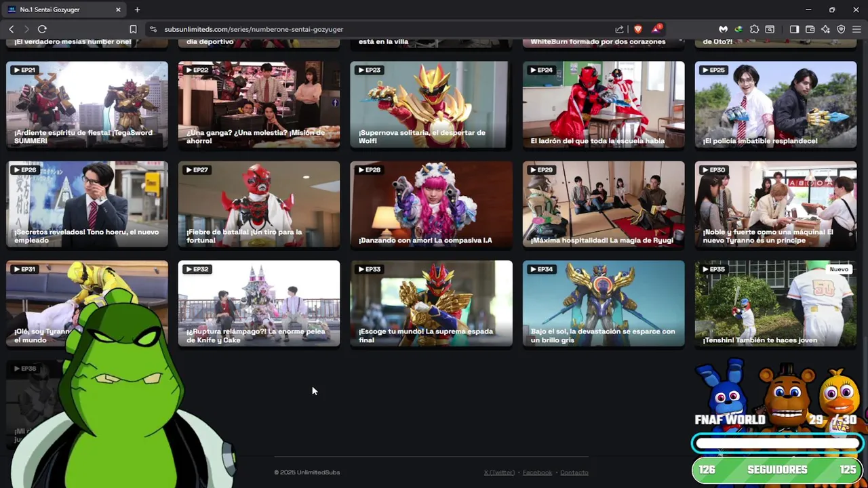The height and width of the screenshot is (488, 868).
Task: Play episode EP24 via its badge
Action: [540, 70]
